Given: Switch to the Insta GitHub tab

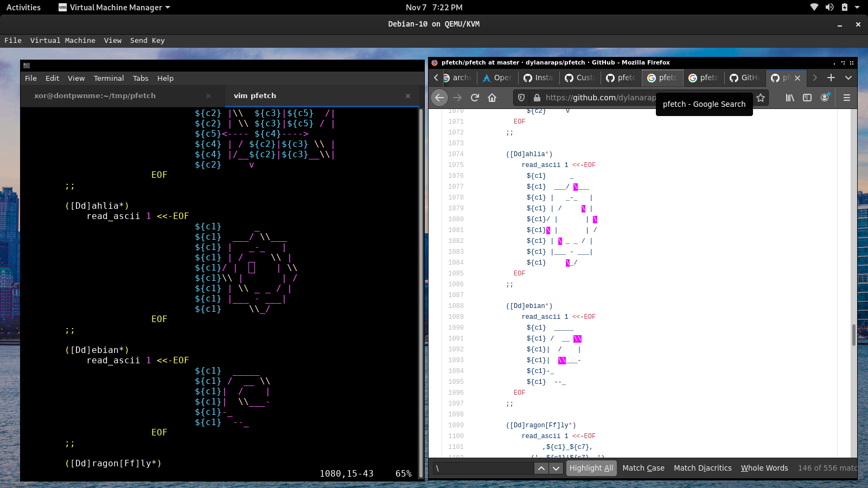Looking at the screenshot, I should tap(539, 78).
